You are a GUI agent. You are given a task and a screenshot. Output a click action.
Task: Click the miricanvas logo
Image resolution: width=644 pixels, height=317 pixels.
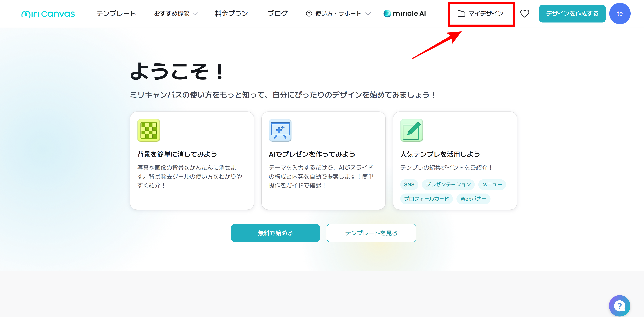point(48,14)
